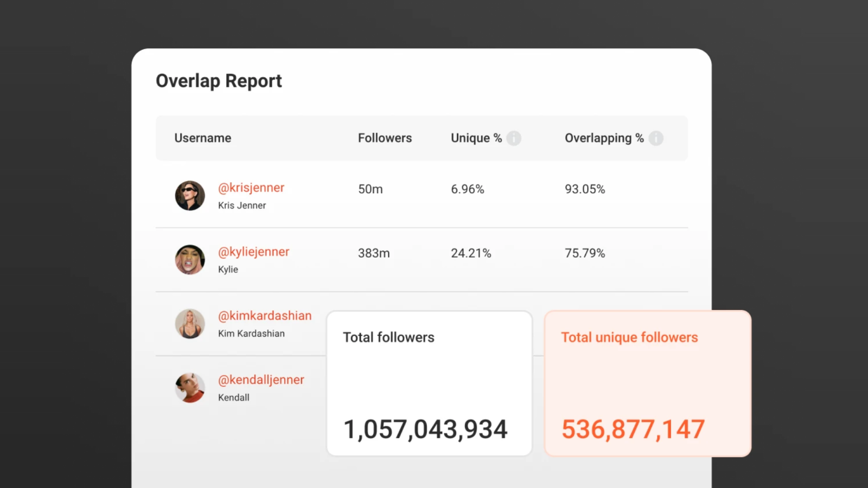
Task: Select the 75.79% overlapping value
Action: pyautogui.click(x=585, y=253)
